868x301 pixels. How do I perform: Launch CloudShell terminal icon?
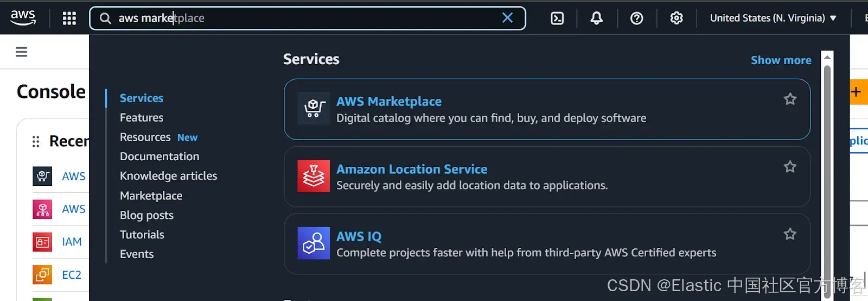pyautogui.click(x=557, y=18)
